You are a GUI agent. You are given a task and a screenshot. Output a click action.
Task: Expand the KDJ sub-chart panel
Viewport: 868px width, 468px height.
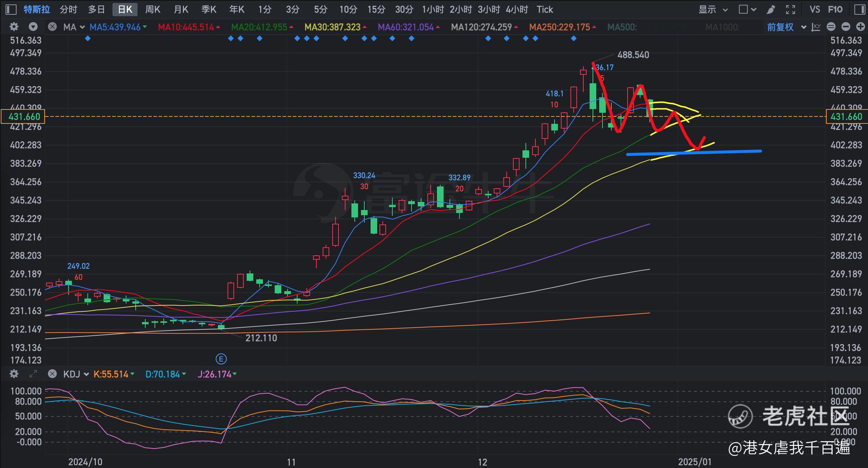coord(33,374)
